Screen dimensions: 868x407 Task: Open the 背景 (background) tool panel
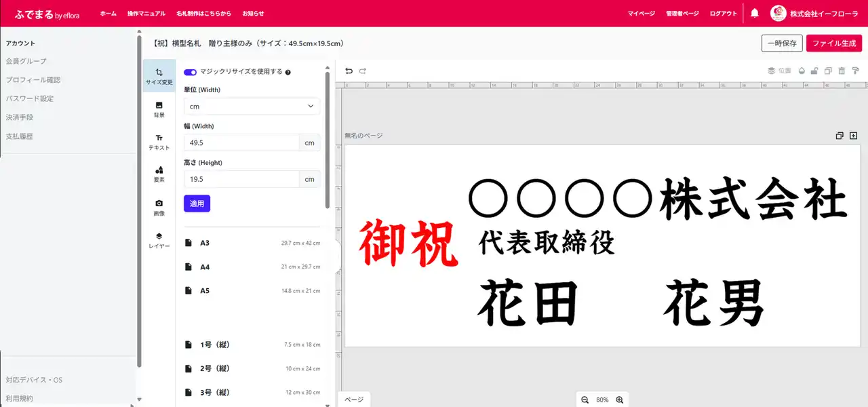tap(159, 109)
